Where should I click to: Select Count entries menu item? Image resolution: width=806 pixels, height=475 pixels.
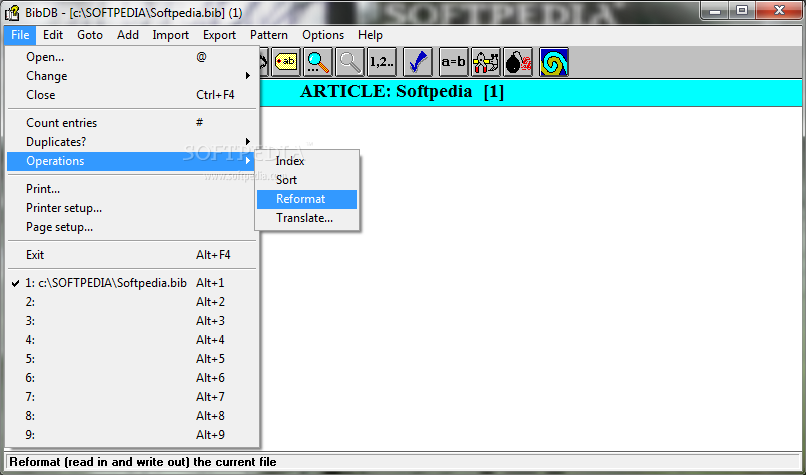click(x=132, y=123)
